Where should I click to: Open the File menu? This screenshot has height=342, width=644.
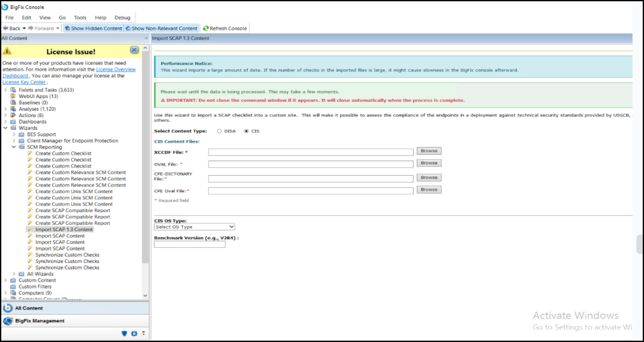[10, 18]
